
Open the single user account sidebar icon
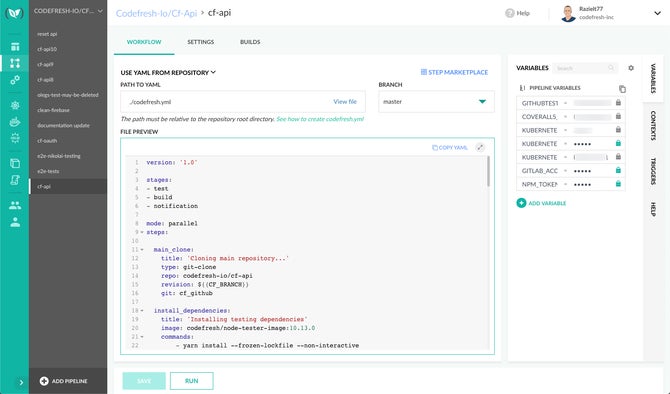[15, 222]
